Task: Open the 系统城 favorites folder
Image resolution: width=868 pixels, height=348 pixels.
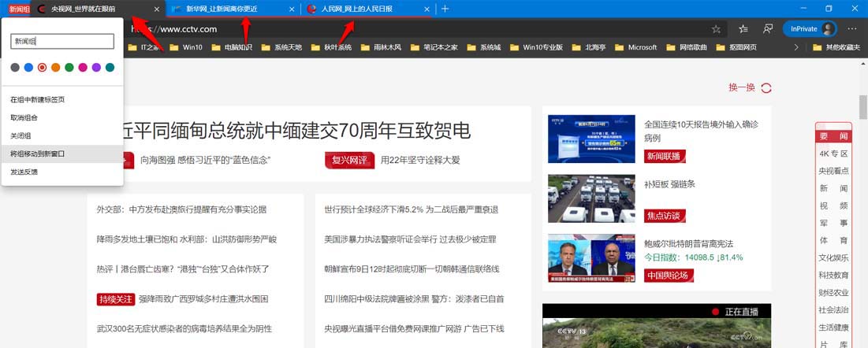Action: [484, 47]
